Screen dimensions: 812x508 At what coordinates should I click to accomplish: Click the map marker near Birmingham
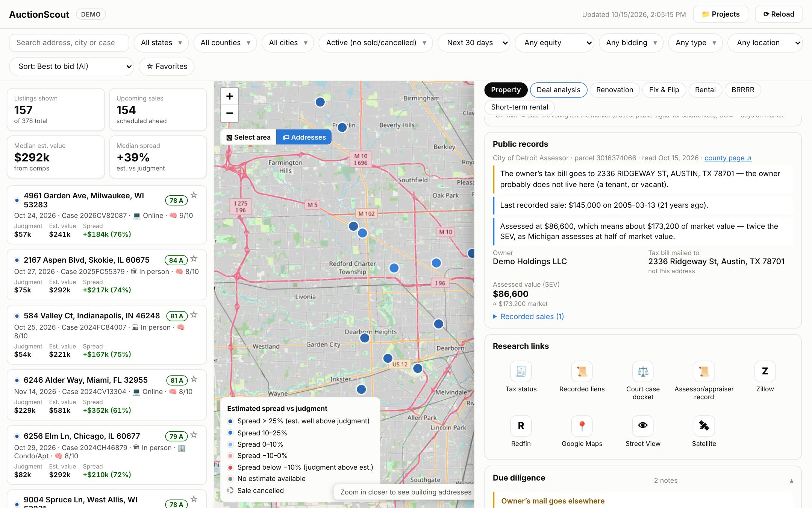point(320,102)
